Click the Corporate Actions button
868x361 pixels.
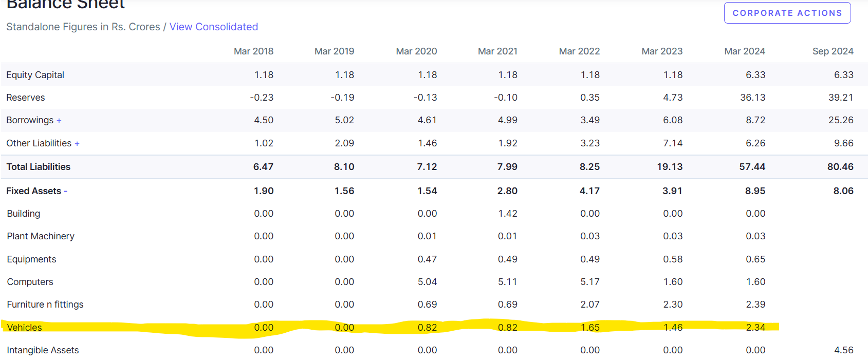[x=787, y=13]
